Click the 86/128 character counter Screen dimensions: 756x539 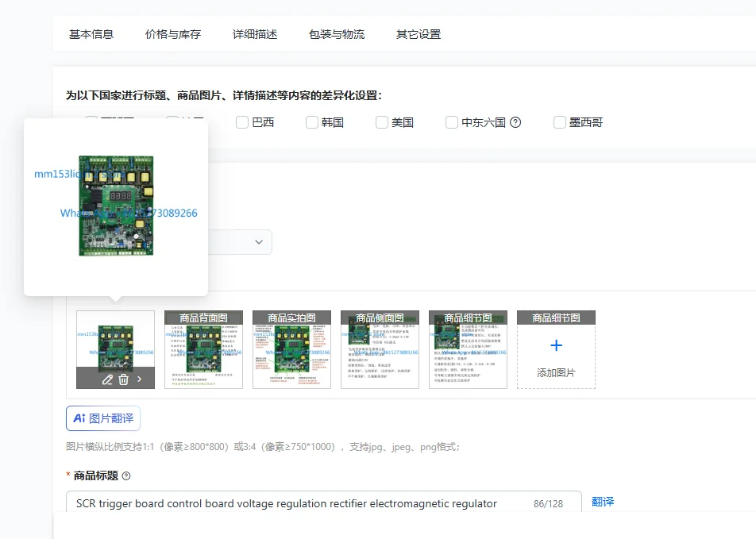(x=548, y=504)
